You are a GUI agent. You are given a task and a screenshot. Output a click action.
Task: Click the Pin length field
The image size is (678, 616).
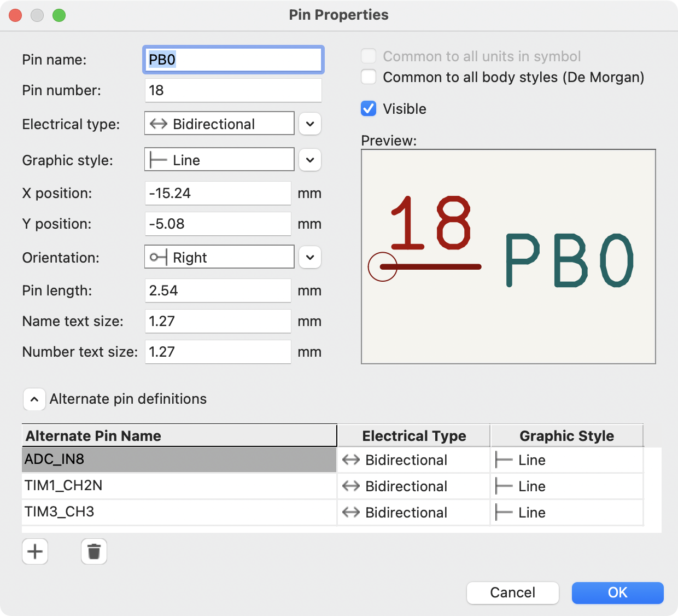[x=218, y=290]
